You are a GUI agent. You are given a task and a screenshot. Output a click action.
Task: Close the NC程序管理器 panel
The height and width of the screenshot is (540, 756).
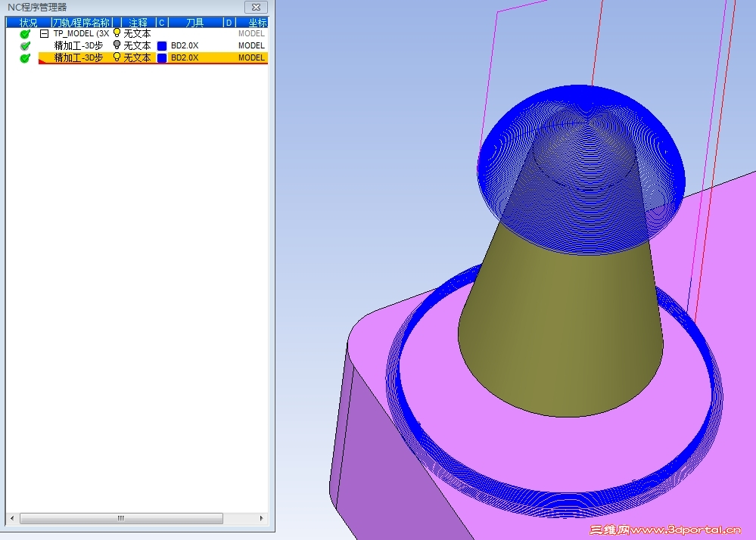click(256, 8)
